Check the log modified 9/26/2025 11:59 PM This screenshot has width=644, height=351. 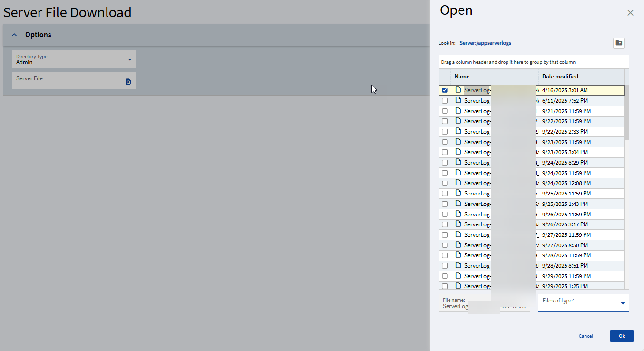tap(445, 214)
